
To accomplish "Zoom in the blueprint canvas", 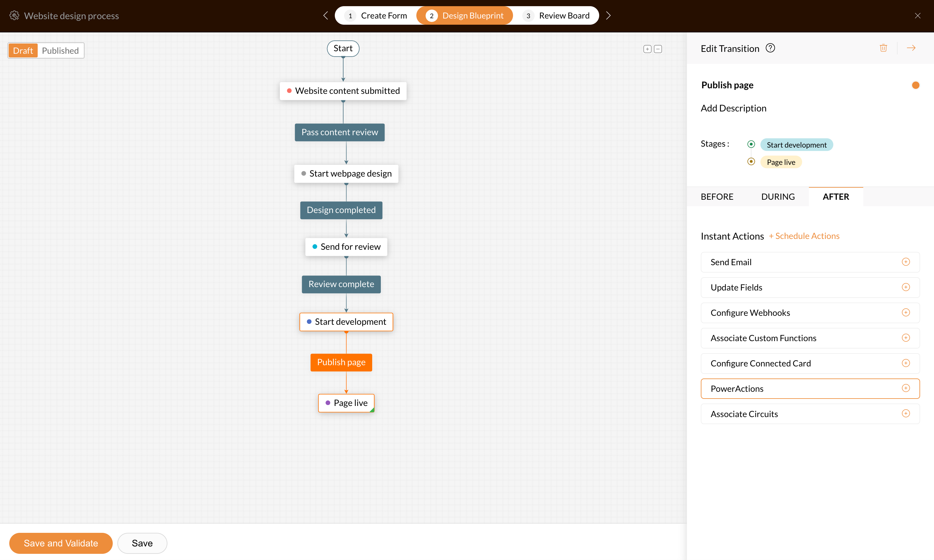I will click(647, 49).
